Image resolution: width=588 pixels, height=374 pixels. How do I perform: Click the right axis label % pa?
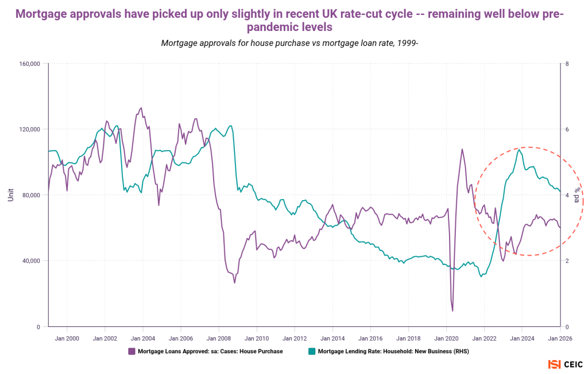point(578,195)
